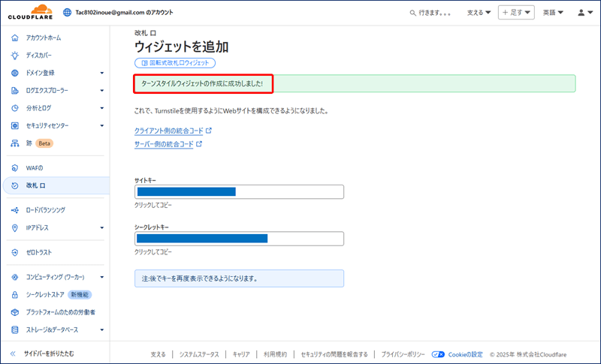Click the search magnifier icon
Viewport: 601px width, 364px height.
(412, 13)
